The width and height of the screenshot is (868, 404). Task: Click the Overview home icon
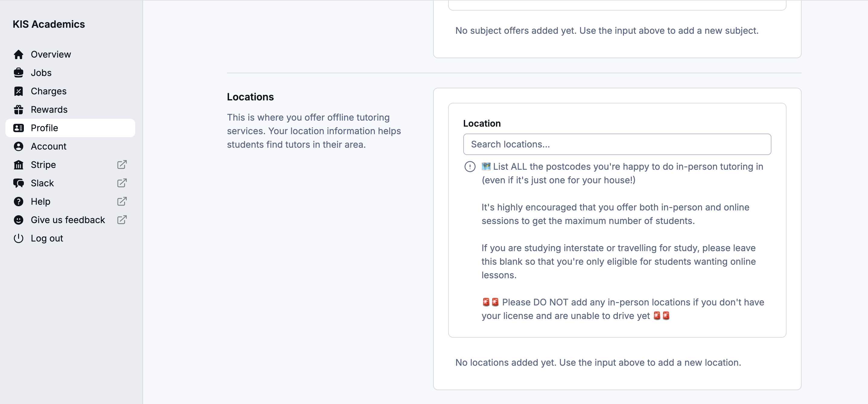click(18, 55)
